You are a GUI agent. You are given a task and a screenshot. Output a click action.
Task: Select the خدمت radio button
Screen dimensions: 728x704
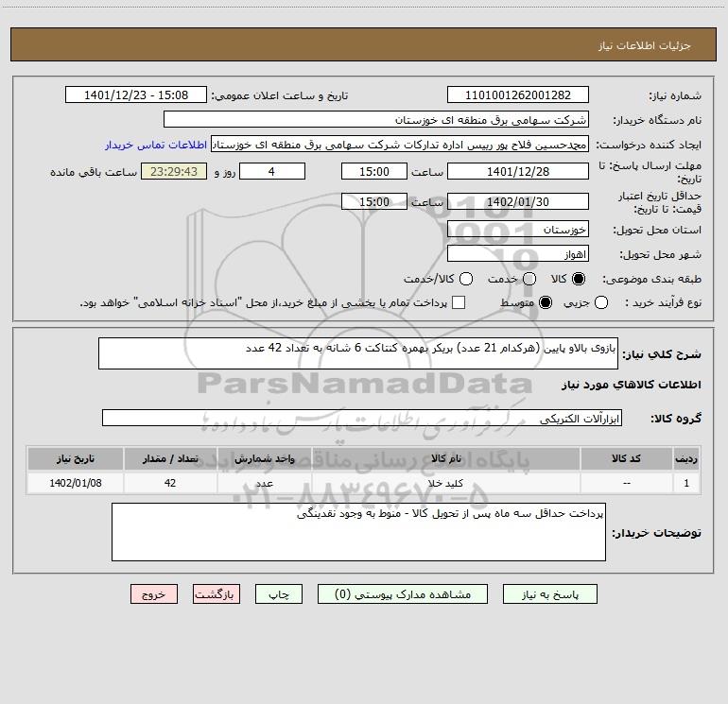pyautogui.click(x=529, y=280)
